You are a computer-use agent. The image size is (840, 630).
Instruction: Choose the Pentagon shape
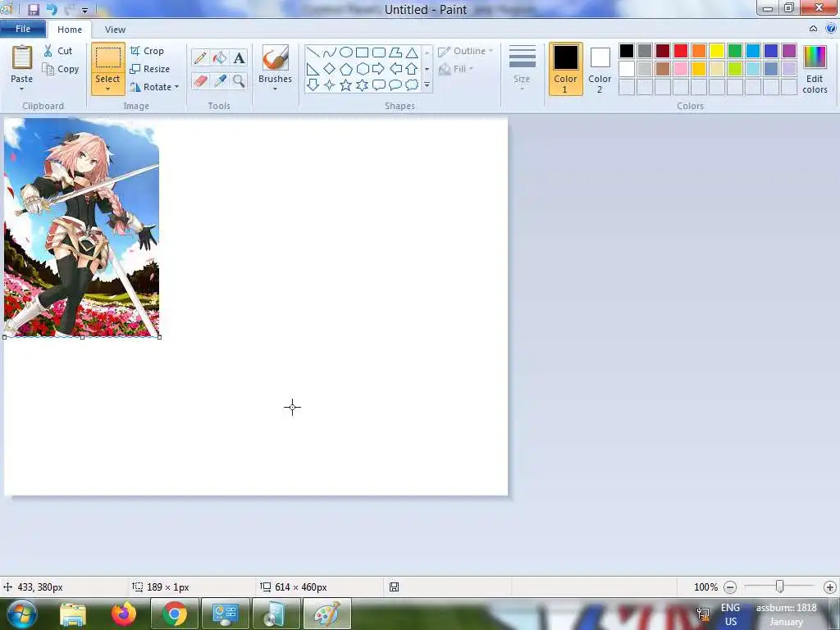point(346,69)
